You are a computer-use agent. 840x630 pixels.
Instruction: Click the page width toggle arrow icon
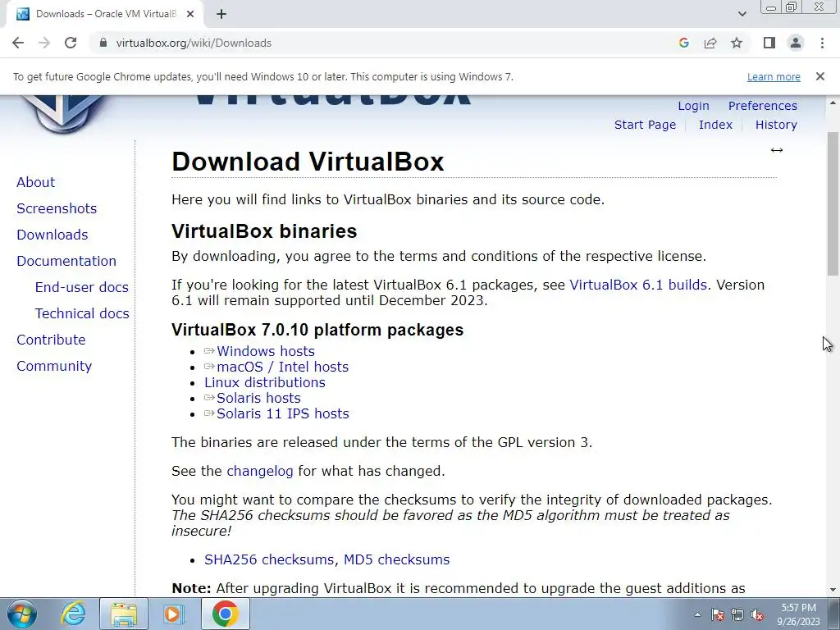(x=776, y=150)
